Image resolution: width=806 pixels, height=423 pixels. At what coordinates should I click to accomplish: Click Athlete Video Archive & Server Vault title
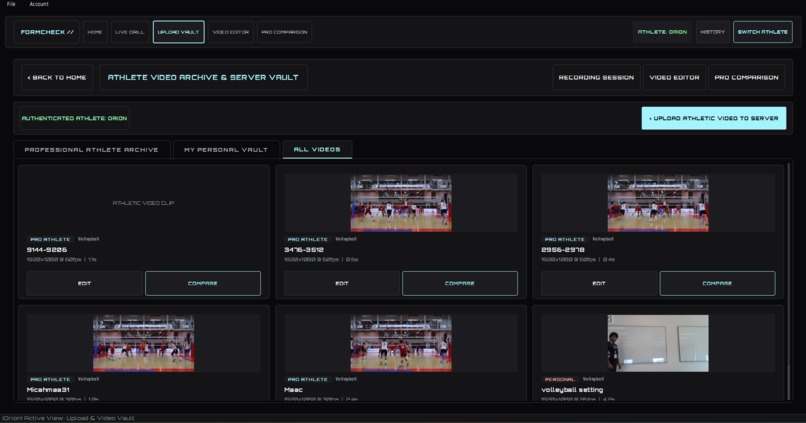pos(203,78)
